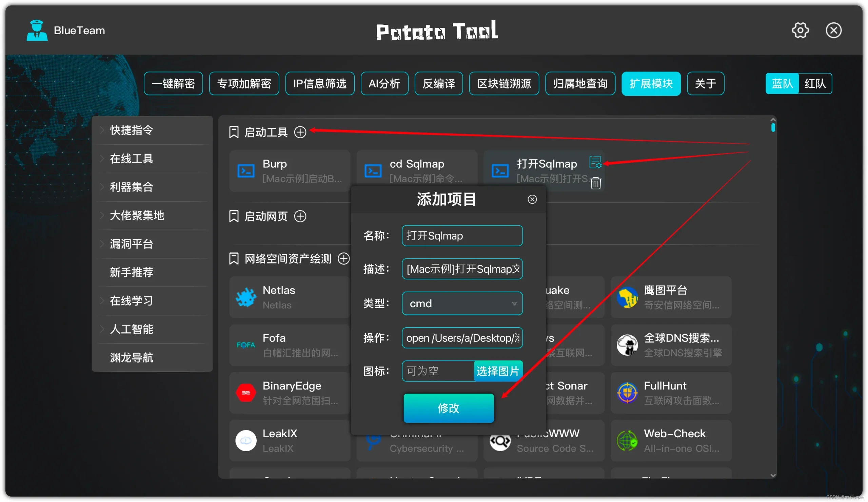This screenshot has height=502, width=868.
Task: Click the 图标 path field
Action: [x=438, y=371]
